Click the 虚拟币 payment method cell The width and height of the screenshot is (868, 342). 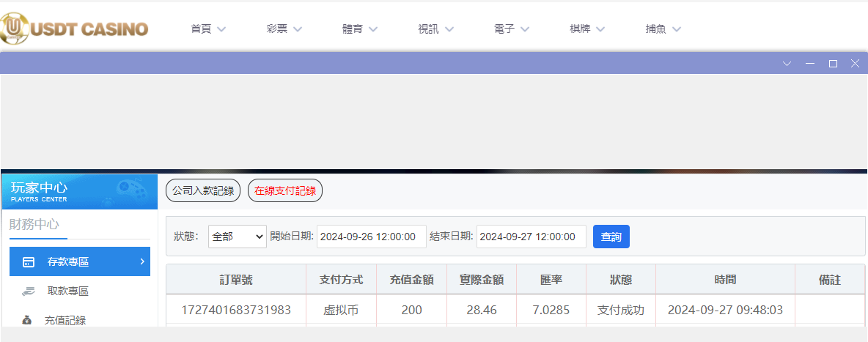(341, 310)
